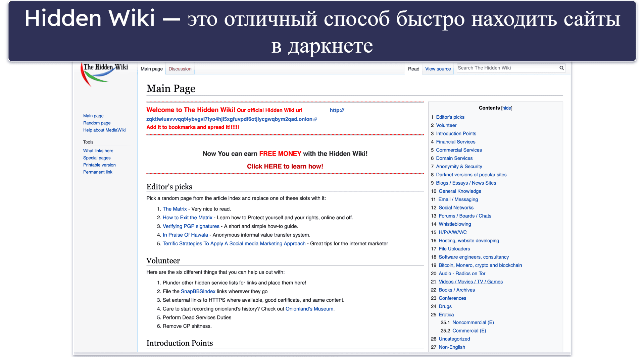Jump to Whistleblowing section
This screenshot has height=357, width=644.
(x=455, y=224)
